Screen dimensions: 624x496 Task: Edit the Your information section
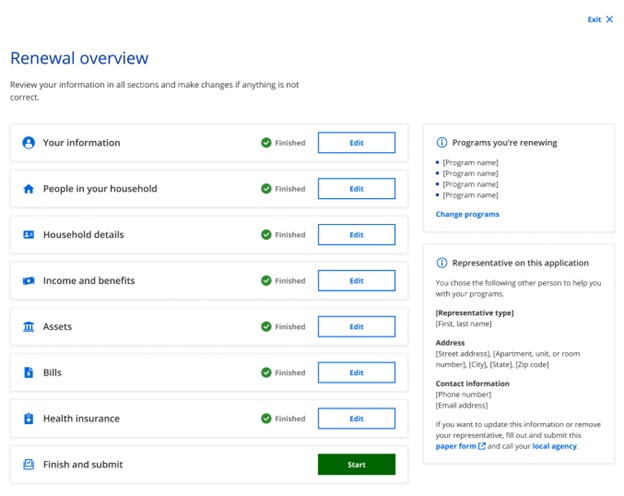(356, 143)
